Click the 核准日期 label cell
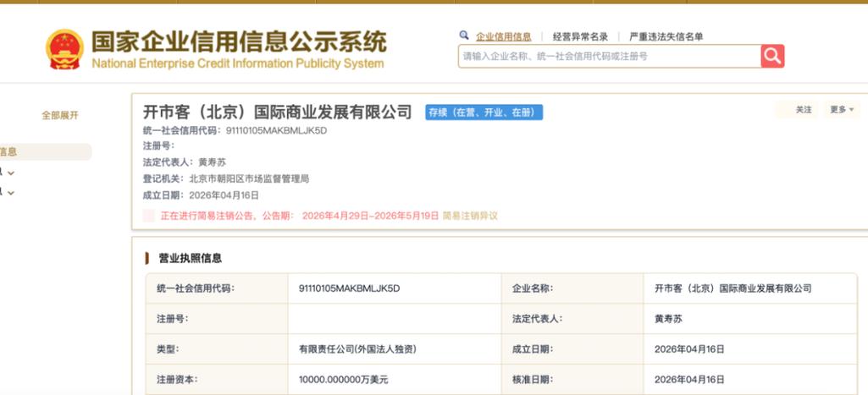The width and height of the screenshot is (868, 395). coord(572,380)
